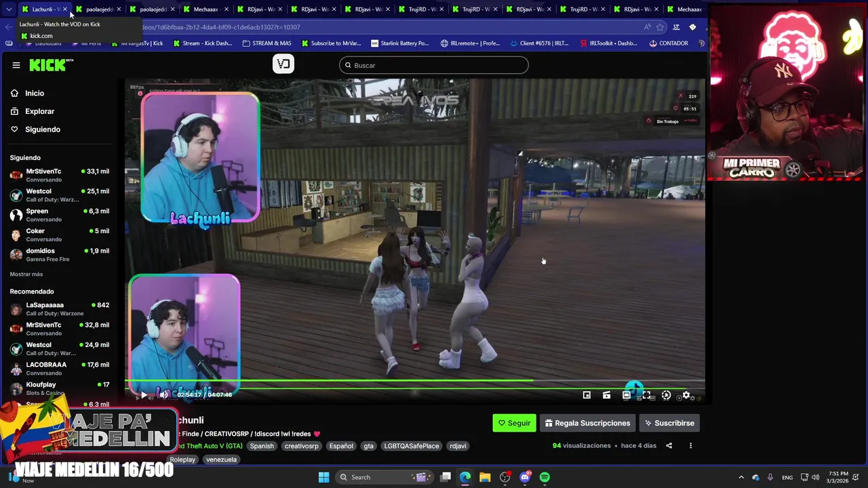Open Spotify from taskbar
868x488 pixels.
point(545,477)
